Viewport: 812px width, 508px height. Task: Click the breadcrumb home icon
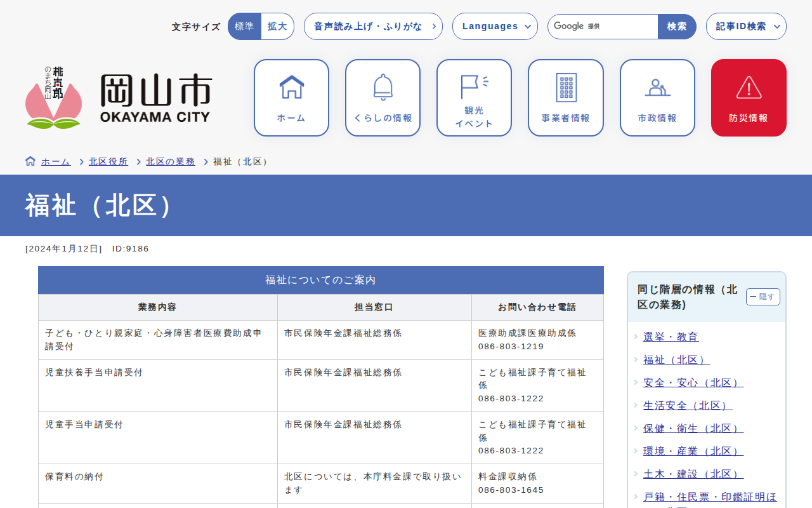[x=30, y=161]
